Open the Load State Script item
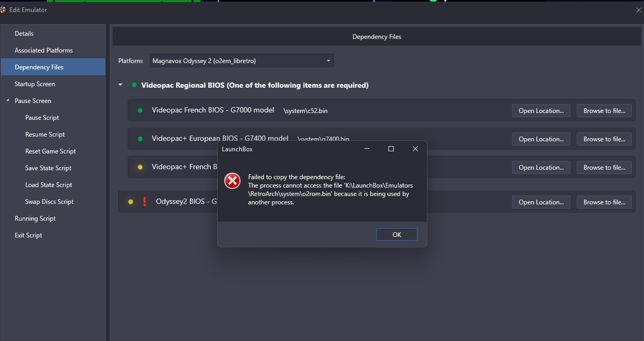Screen dimensions: 644x341 (x=49, y=185)
